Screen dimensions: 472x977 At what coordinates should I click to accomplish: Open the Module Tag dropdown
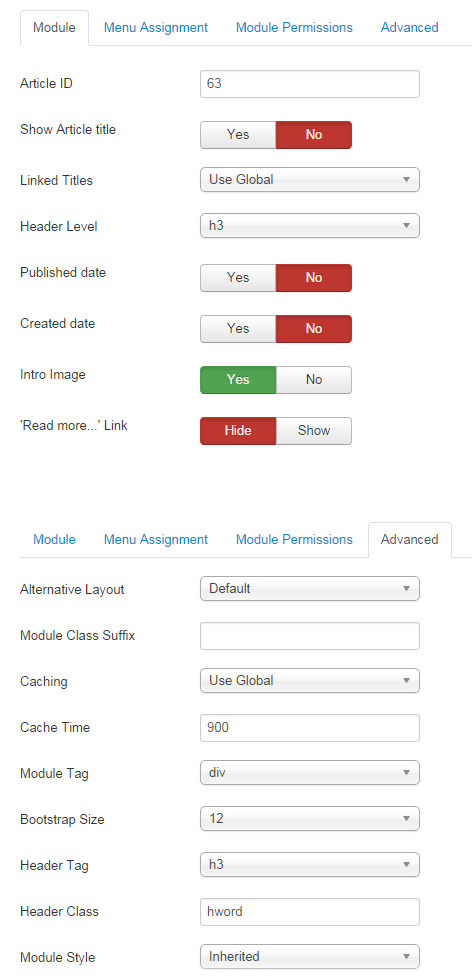click(309, 773)
